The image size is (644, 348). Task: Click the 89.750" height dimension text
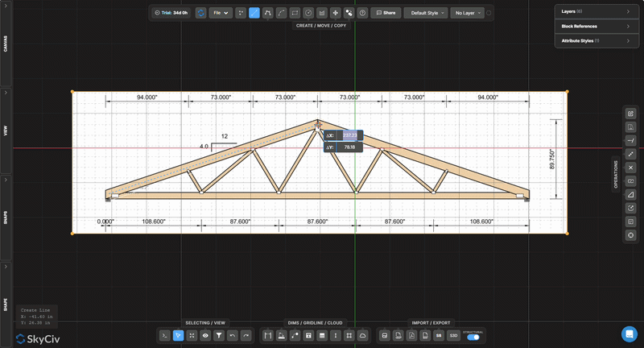(552, 159)
